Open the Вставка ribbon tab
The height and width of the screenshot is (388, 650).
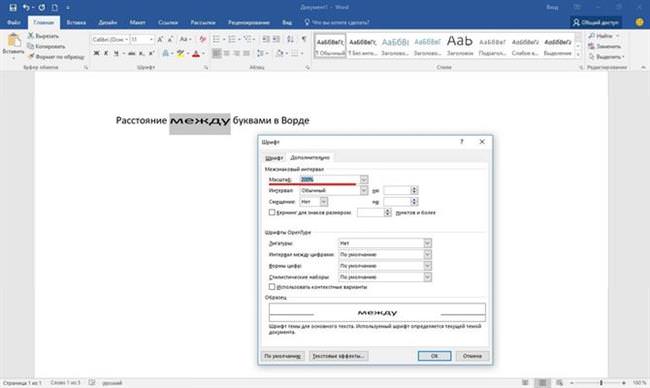76,22
